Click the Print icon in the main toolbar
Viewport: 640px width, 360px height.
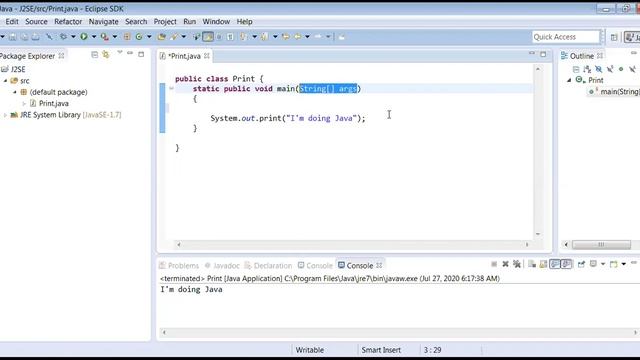pos(36,37)
